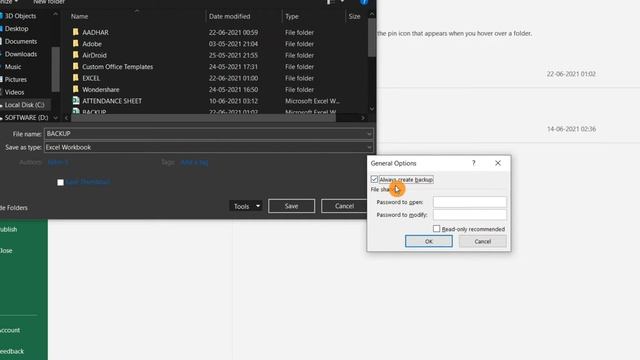Enable Read-only recommended checkbox
This screenshot has height=360, width=640.
[436, 229]
